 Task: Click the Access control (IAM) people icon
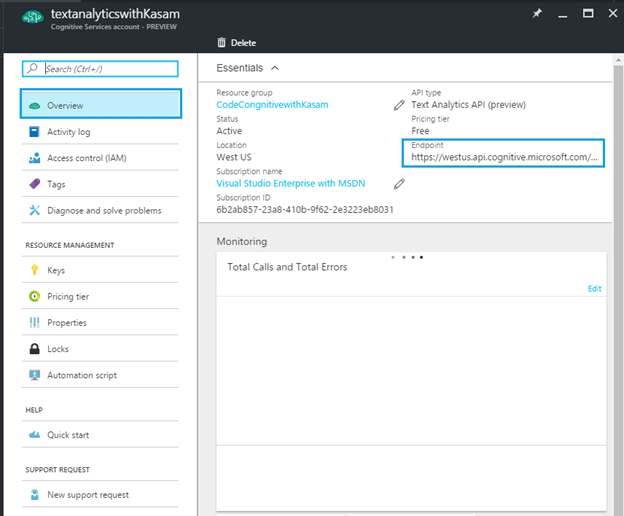click(x=35, y=158)
